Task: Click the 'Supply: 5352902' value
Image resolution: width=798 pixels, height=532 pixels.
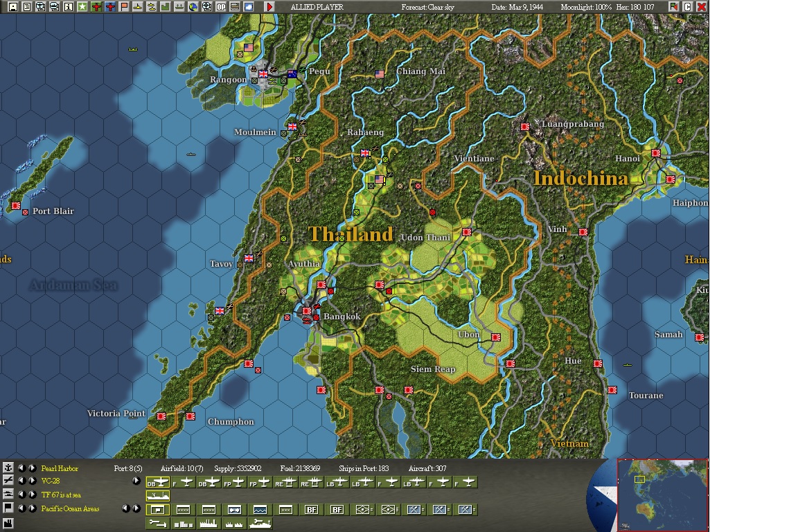Action: [238, 468]
